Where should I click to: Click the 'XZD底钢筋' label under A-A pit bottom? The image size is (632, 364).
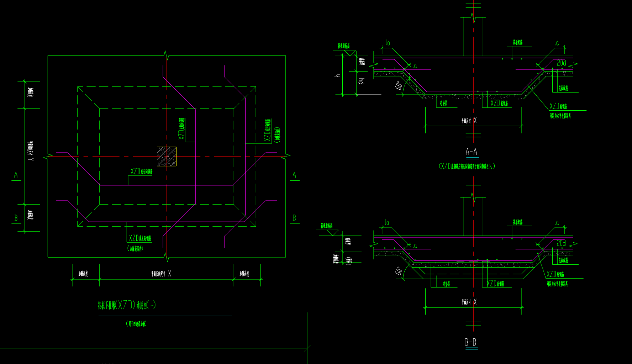pyautogui.click(x=499, y=103)
